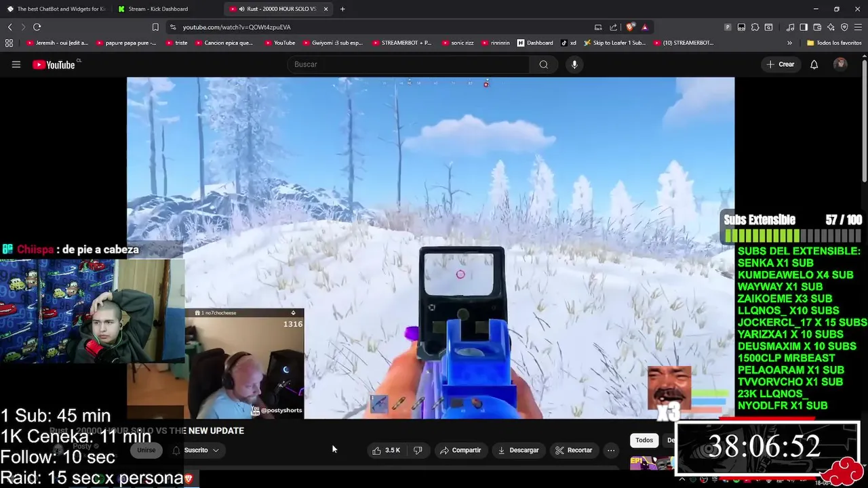Screen dimensions: 868x488
Task: Toggle the browser sidebar panel icon
Action: (x=804, y=27)
